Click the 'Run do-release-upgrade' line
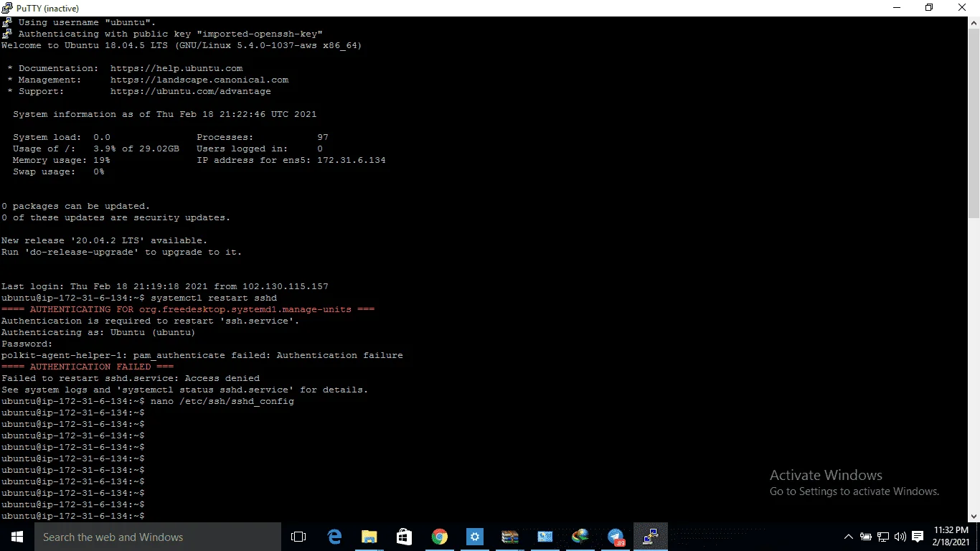Screen dimensions: 980x551 pos(122,252)
